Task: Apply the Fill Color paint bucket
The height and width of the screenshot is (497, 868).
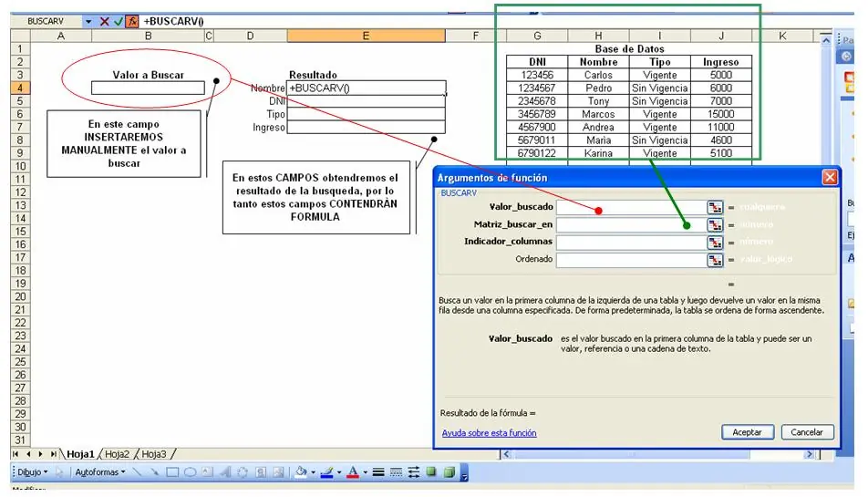Action: [x=301, y=472]
